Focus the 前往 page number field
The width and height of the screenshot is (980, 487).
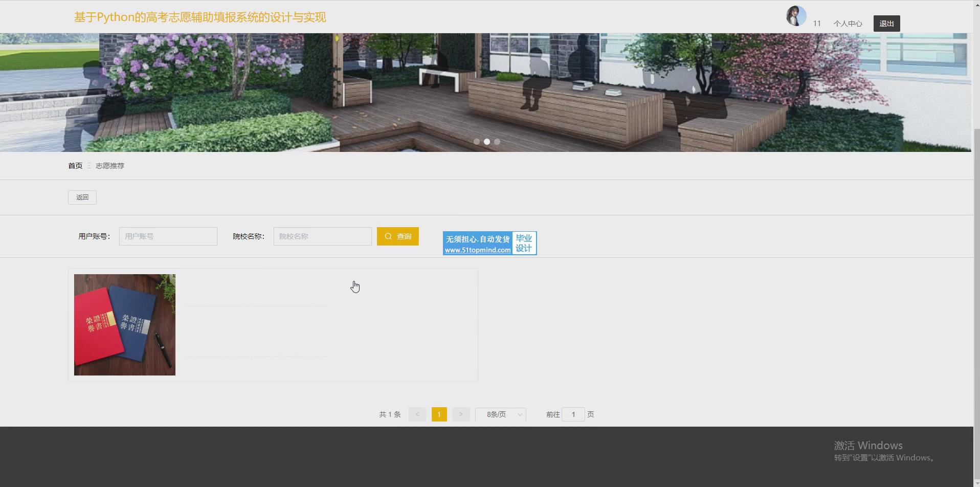[x=573, y=414]
